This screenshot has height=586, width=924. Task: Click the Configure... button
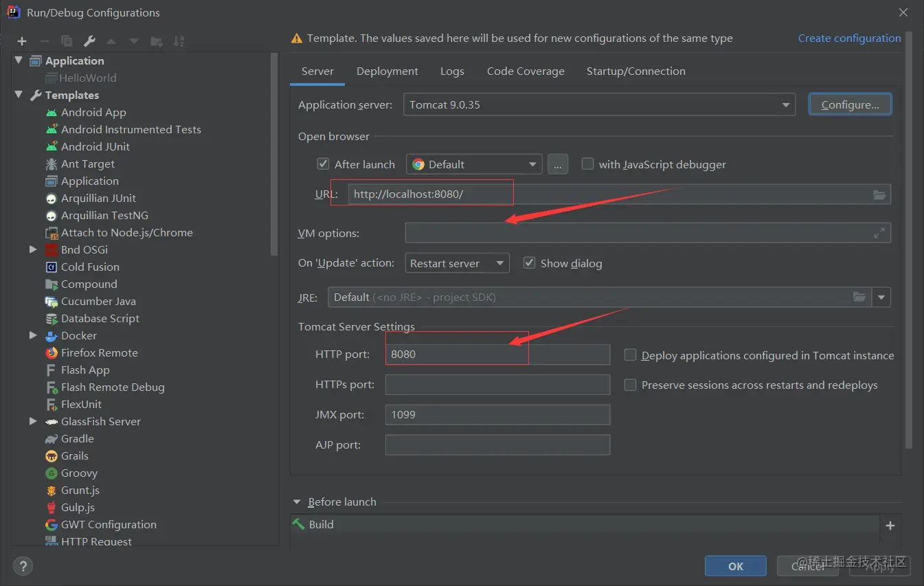coord(850,104)
